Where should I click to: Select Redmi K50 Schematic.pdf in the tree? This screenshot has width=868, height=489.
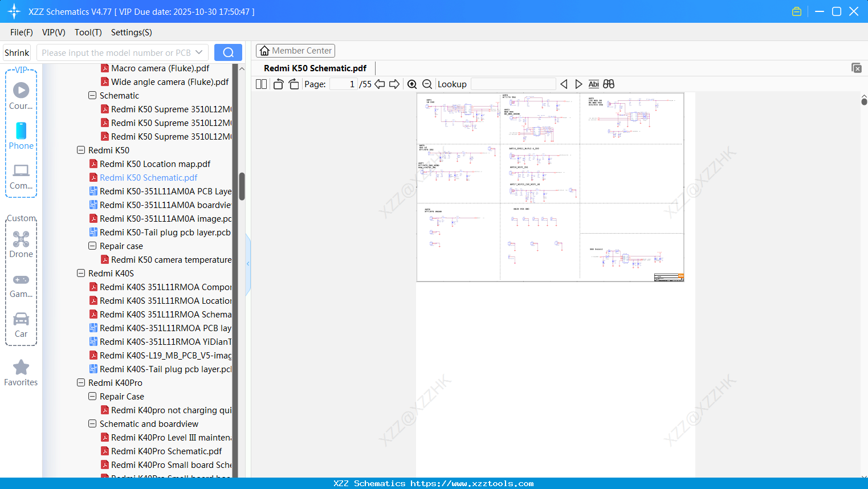[x=143, y=178]
